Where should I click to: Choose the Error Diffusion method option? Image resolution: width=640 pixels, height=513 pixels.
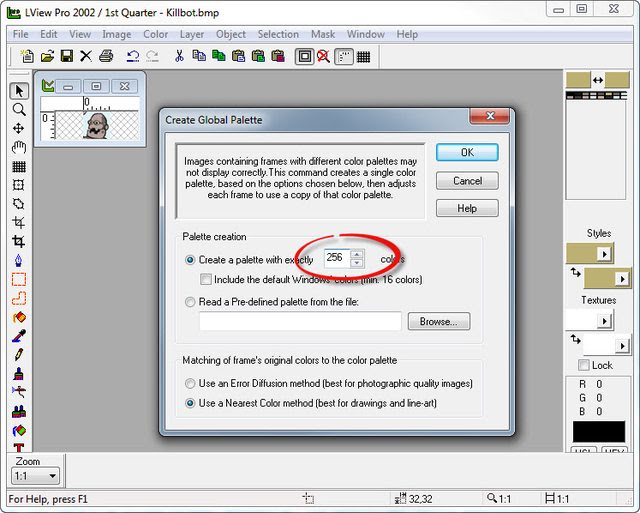pyautogui.click(x=190, y=384)
